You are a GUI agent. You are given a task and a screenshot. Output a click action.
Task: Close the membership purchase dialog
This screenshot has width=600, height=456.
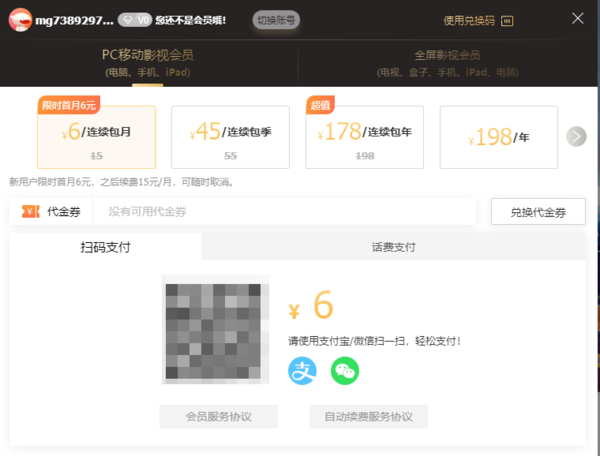[578, 19]
